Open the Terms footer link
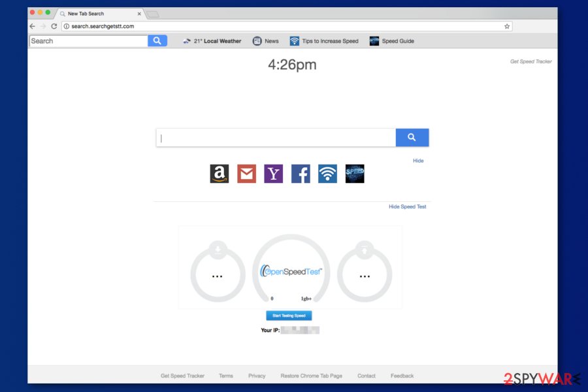The height and width of the screenshot is (392, 588). pos(226,376)
